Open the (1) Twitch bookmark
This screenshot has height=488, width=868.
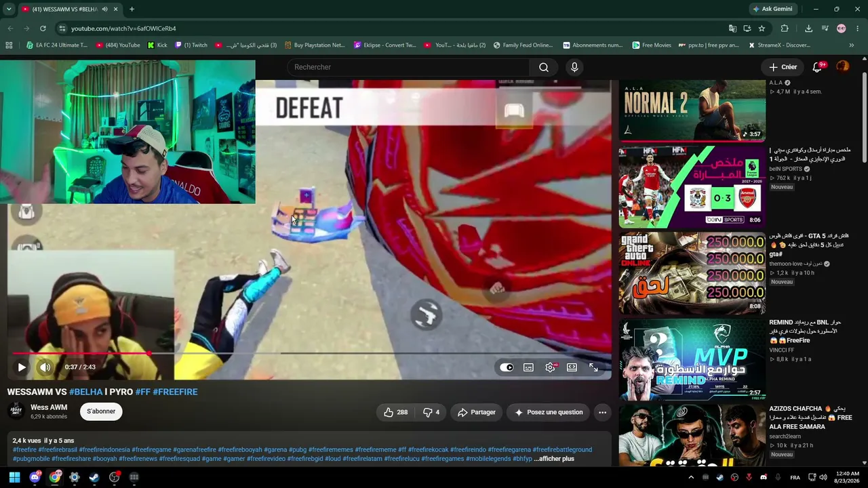click(191, 45)
